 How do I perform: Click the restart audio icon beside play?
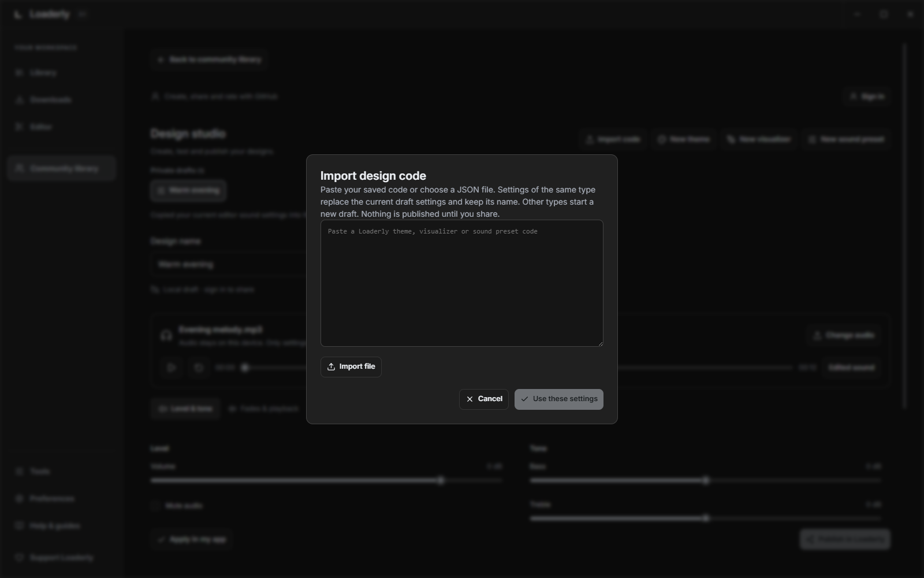pyautogui.click(x=199, y=368)
